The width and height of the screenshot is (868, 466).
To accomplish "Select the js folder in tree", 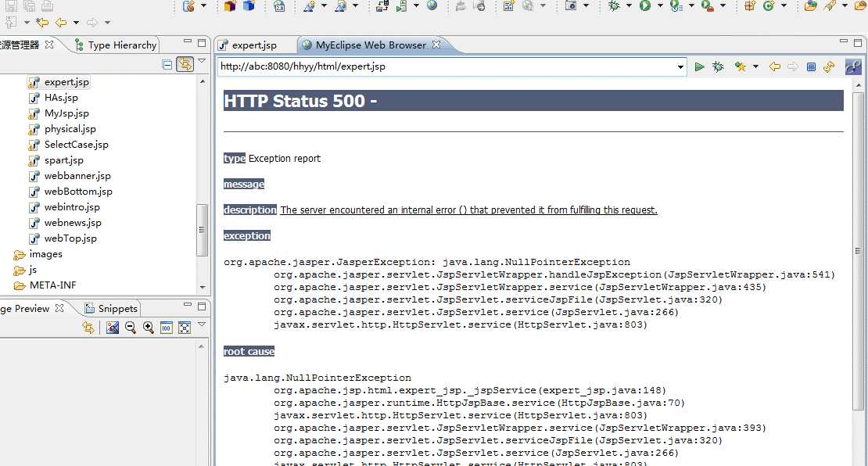I will tap(26, 270).
